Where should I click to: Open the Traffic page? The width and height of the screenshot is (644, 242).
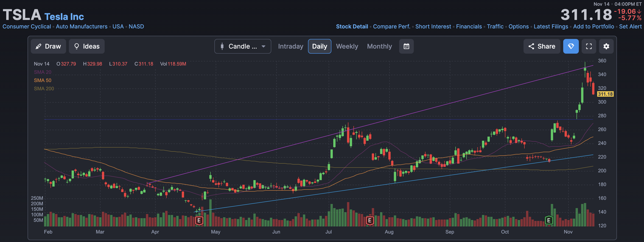tap(495, 27)
